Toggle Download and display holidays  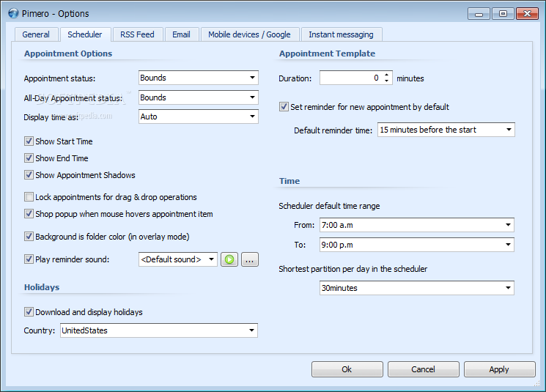tap(29, 311)
